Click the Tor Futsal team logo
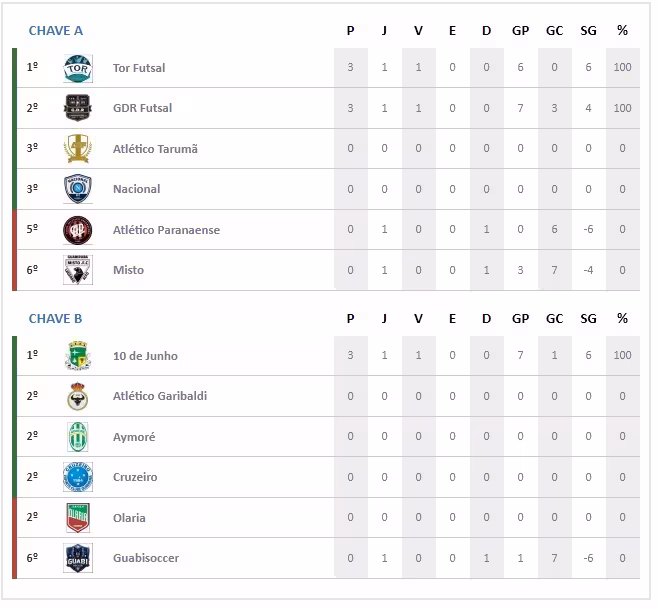The image size is (658, 608). [x=78, y=68]
